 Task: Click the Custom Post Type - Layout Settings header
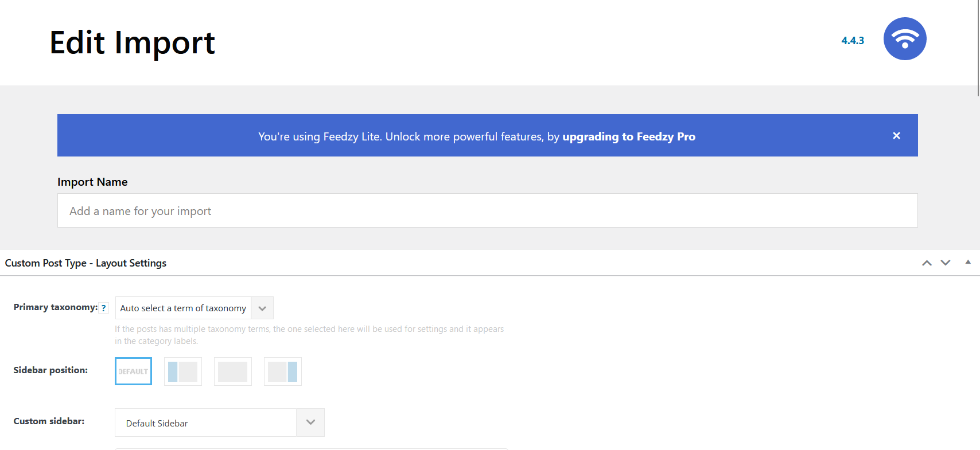(x=85, y=263)
